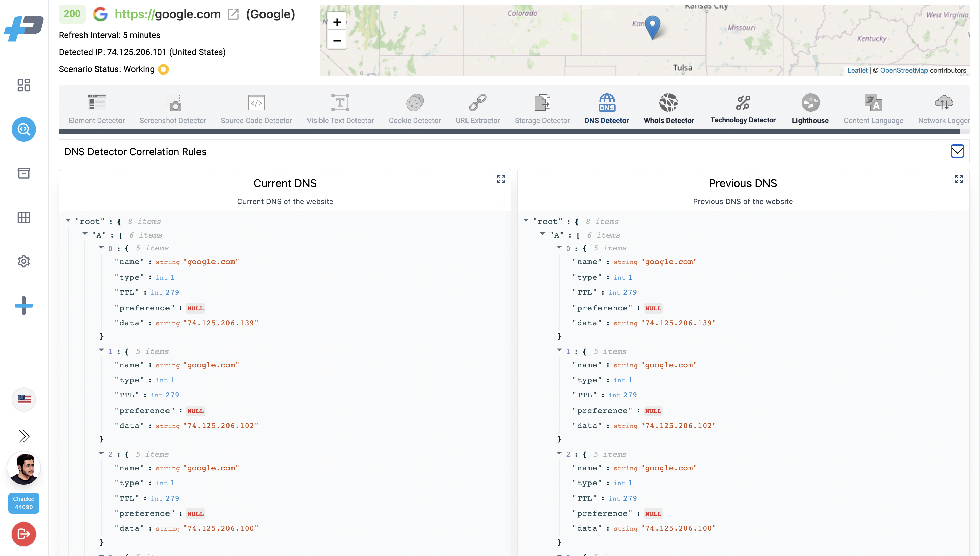Click "74.125.206.139" in Current DNS
Image resolution: width=980 pixels, height=556 pixels.
coord(220,323)
